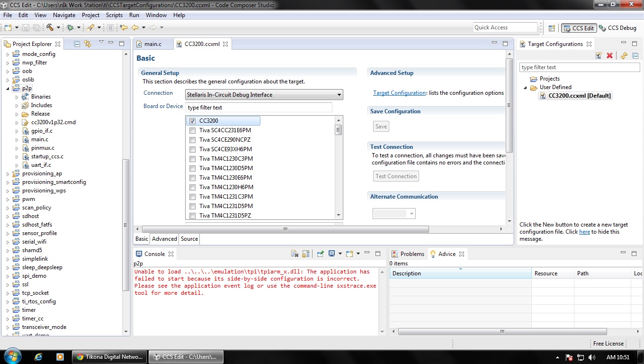Check the Tiva TM4C1230C3PM checkbox
Image resolution: width=644 pixels, height=364 pixels.
(192, 159)
